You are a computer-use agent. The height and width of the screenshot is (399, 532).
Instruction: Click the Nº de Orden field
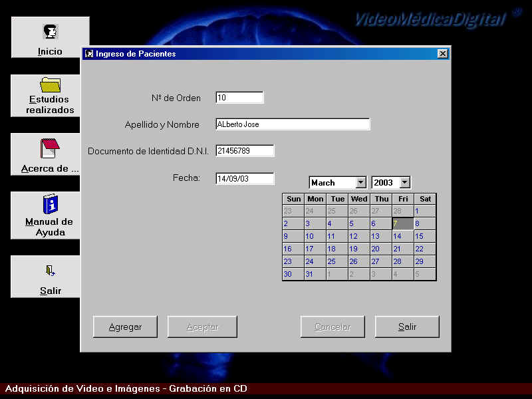[239, 98]
